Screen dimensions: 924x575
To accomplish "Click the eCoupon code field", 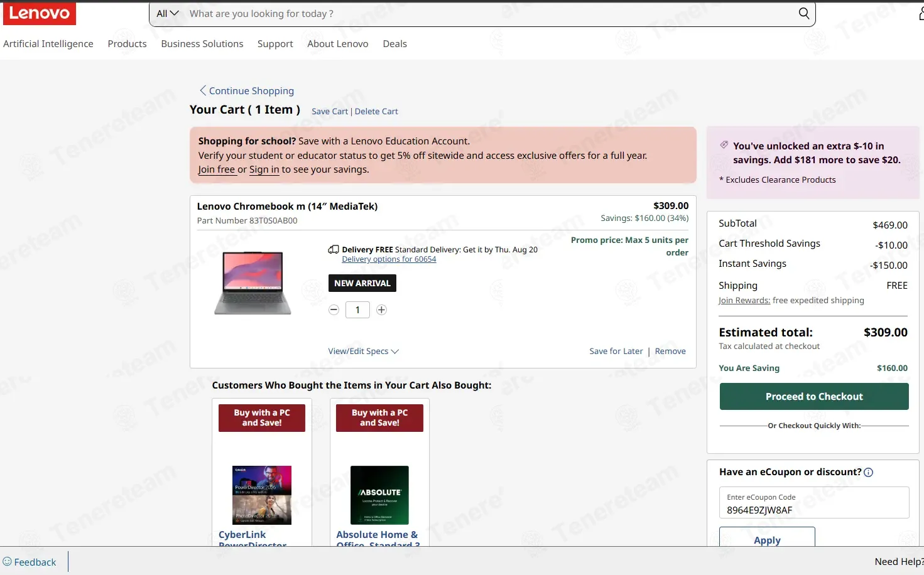I will tap(814, 503).
